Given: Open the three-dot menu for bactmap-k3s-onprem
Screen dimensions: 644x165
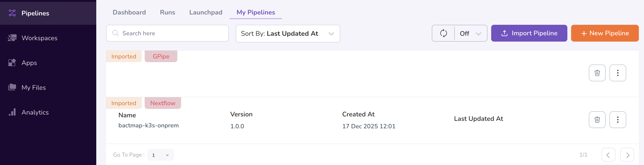Looking at the screenshot, I should (x=618, y=119).
